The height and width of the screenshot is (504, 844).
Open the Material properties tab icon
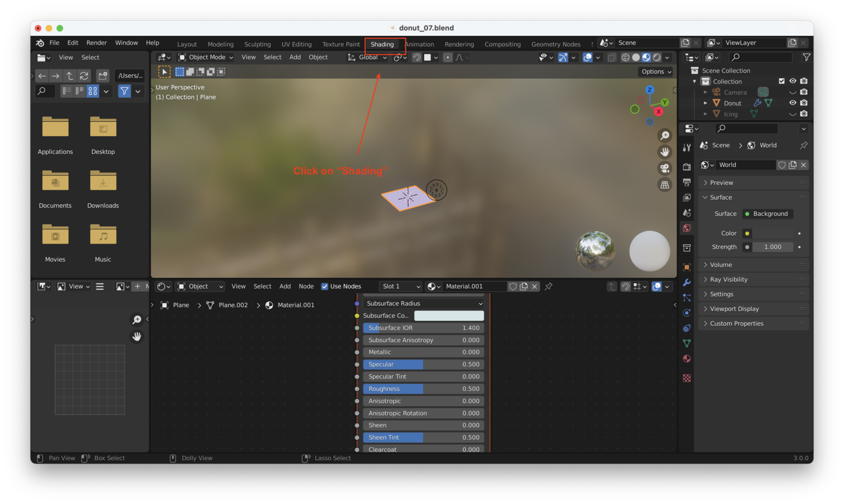tap(687, 358)
